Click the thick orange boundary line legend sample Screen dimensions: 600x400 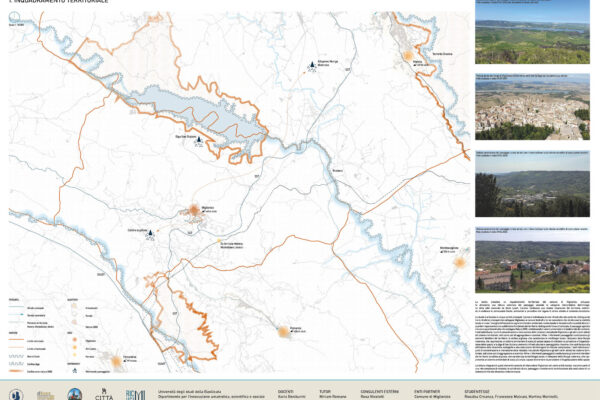(x=16, y=371)
